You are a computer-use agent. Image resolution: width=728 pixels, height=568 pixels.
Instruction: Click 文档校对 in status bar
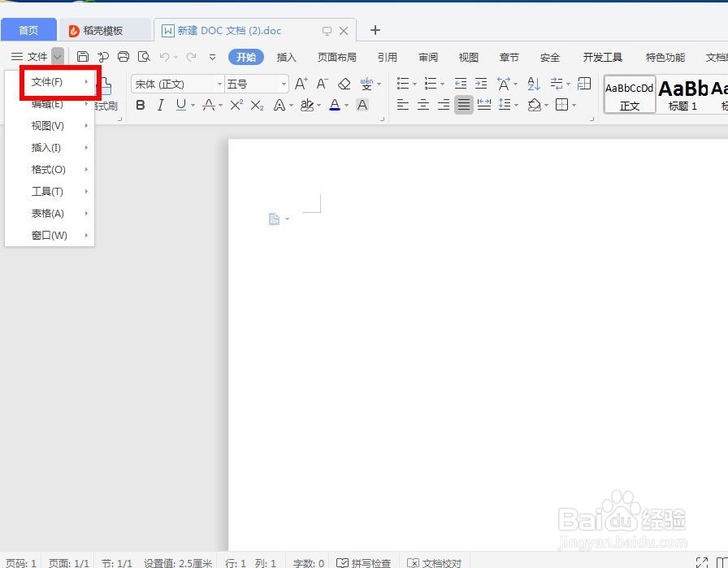[x=434, y=563]
